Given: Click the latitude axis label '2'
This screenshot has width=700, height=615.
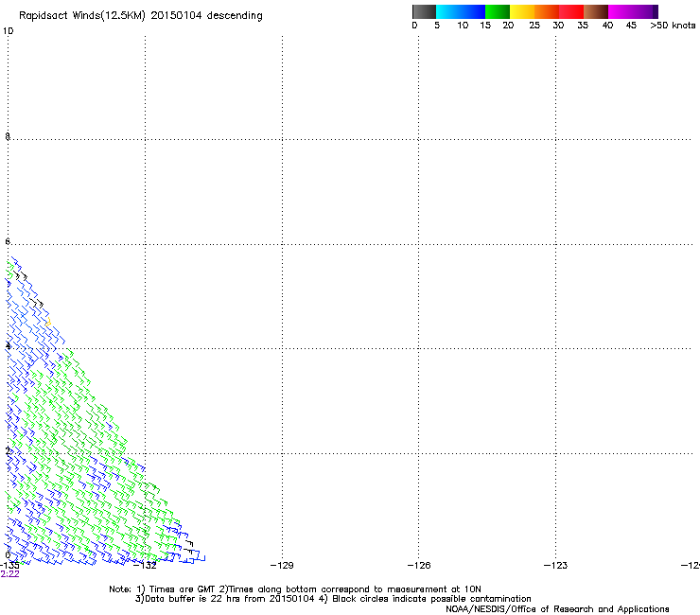Looking at the screenshot, I should click(8, 451).
